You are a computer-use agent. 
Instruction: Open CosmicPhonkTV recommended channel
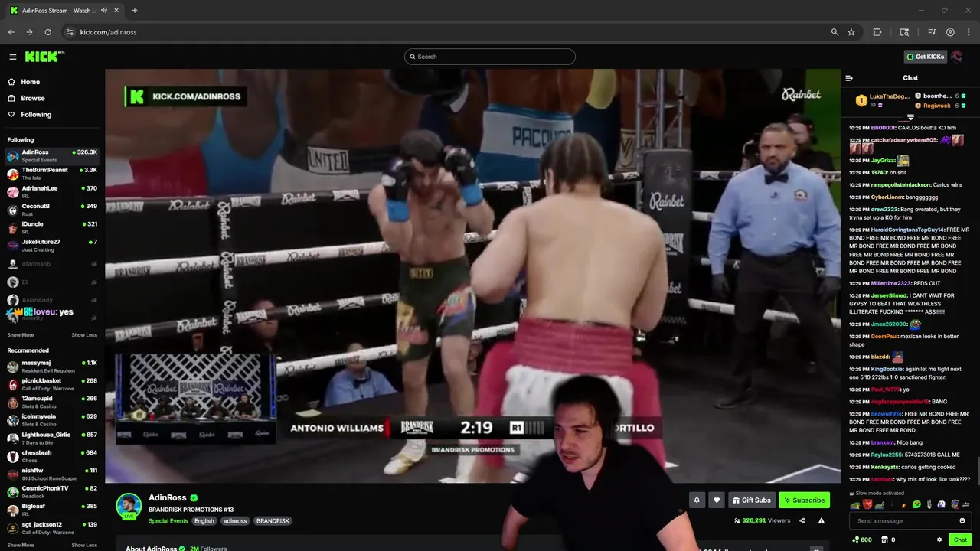coord(52,492)
